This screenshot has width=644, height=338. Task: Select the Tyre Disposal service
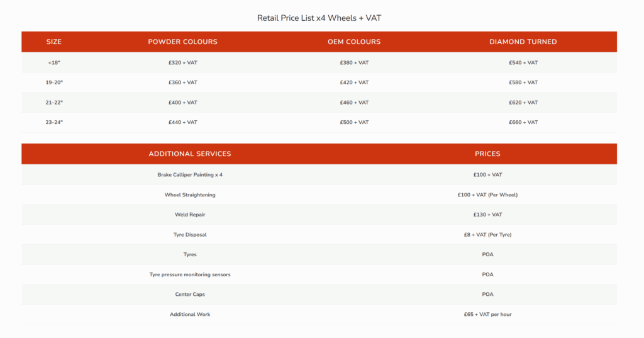pyautogui.click(x=189, y=235)
